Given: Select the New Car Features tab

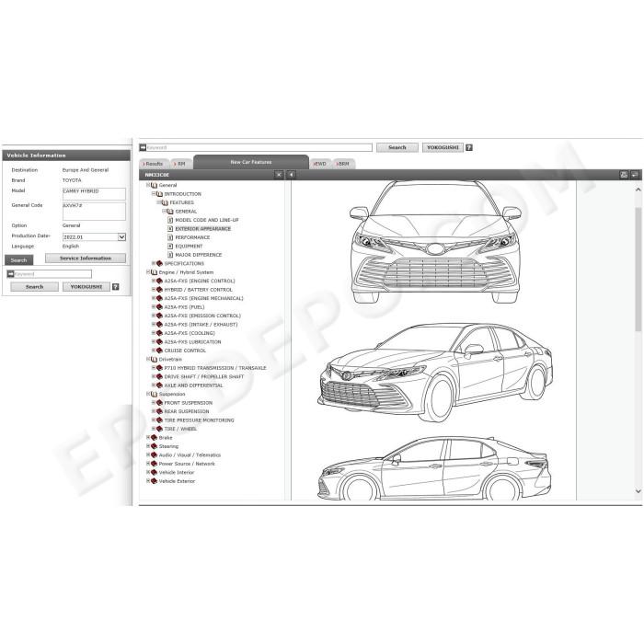Looking at the screenshot, I should point(251,162).
